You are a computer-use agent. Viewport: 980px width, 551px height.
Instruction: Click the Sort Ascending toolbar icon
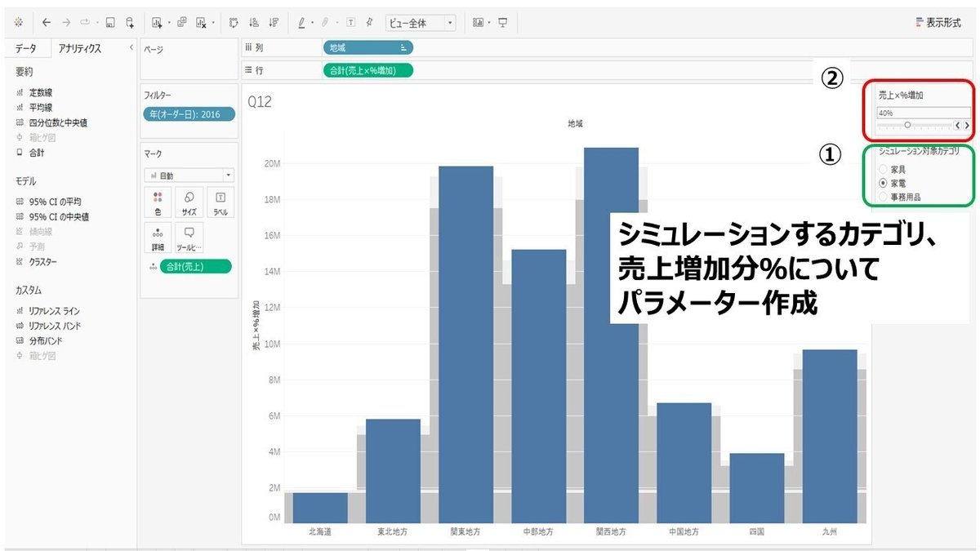pos(254,22)
